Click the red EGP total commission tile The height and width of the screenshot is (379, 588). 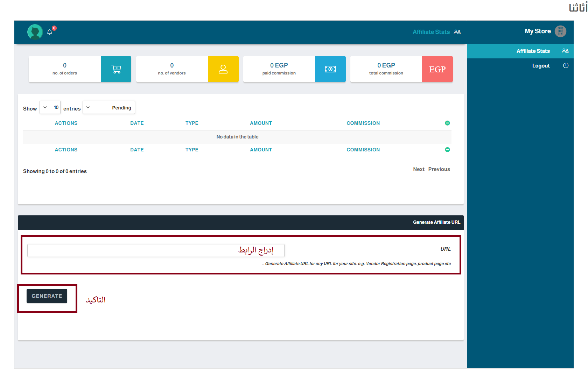point(437,69)
